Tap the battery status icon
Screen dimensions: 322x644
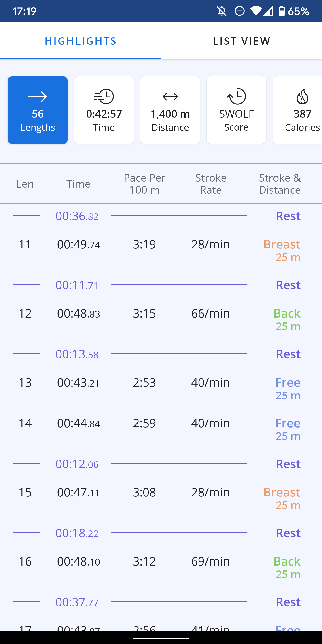282,11
